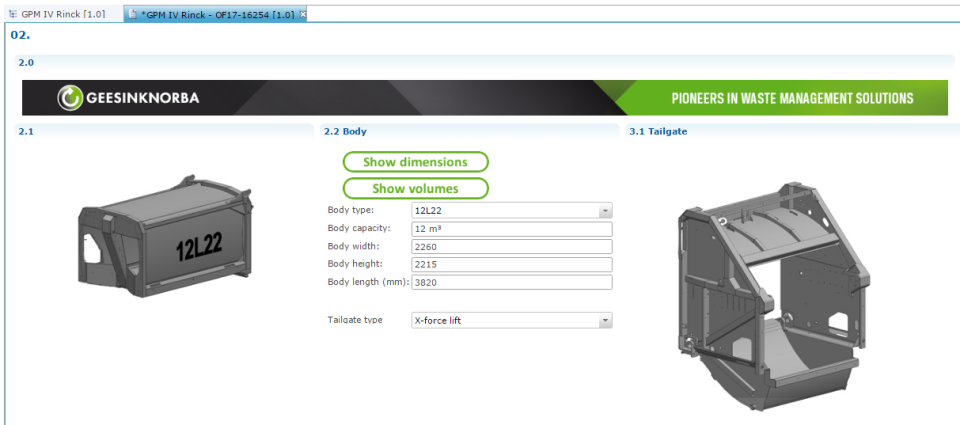Viewport: 960px width, 425px height.
Task: Click the Body length (mm) field
Action: point(512,282)
